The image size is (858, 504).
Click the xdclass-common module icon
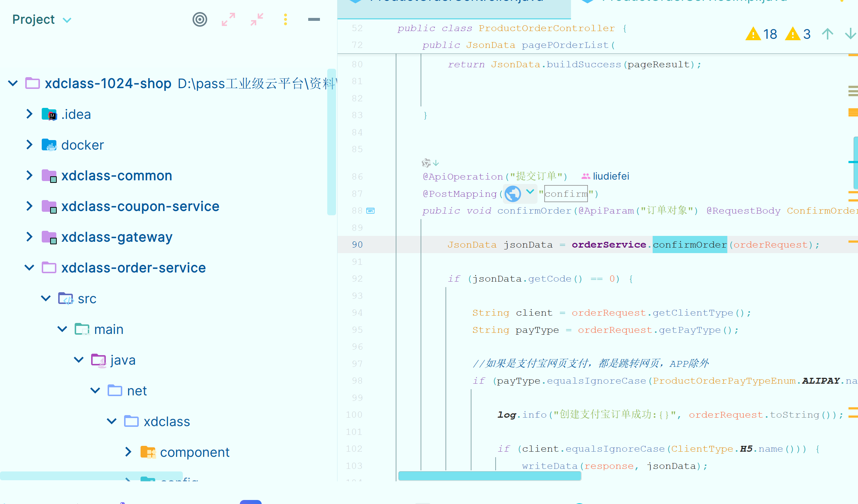49,176
